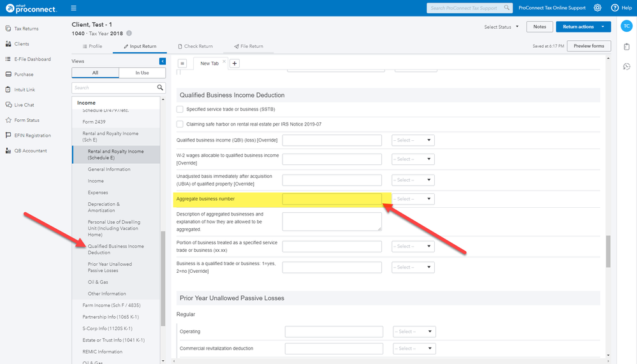Switch to the Profile tab

tap(92, 47)
